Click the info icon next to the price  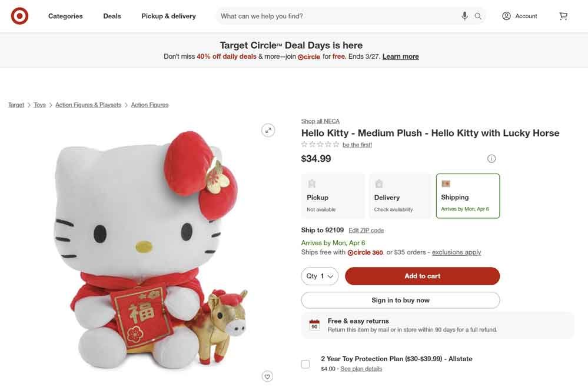click(x=491, y=158)
